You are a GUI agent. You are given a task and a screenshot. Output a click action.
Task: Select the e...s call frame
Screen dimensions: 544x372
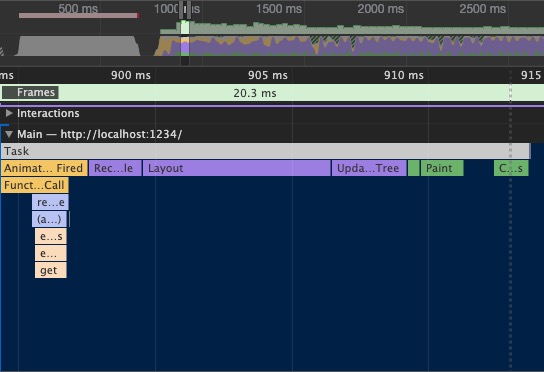point(51,236)
